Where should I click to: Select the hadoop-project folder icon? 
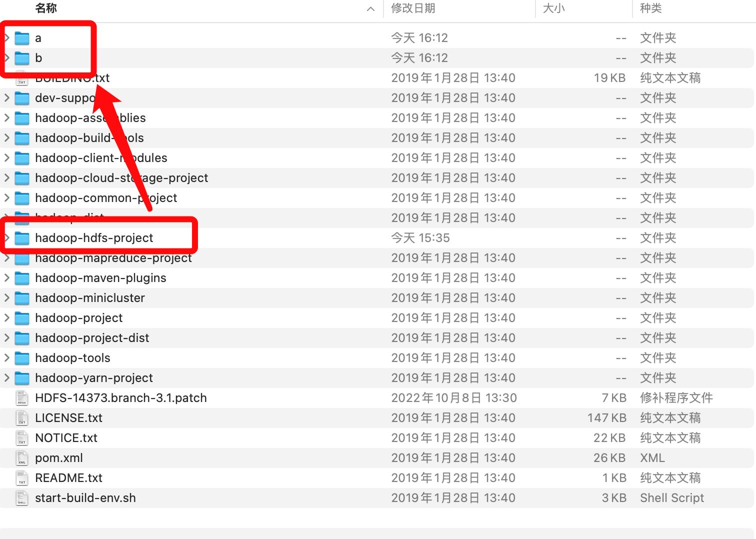click(x=22, y=318)
